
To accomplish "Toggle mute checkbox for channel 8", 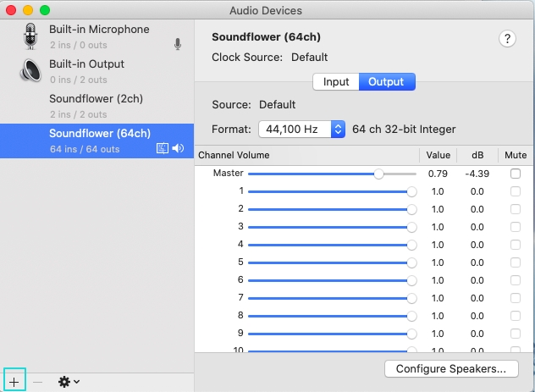I will tap(516, 316).
